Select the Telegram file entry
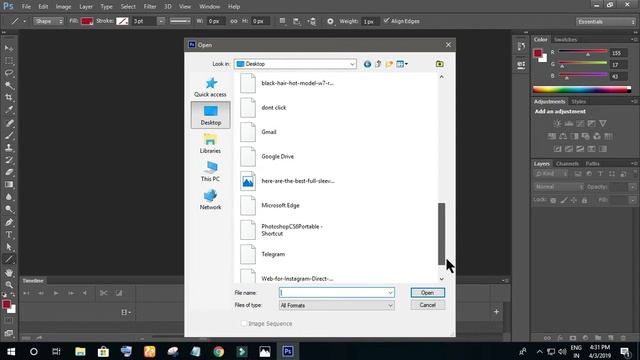The width and height of the screenshot is (640, 360). point(263,254)
